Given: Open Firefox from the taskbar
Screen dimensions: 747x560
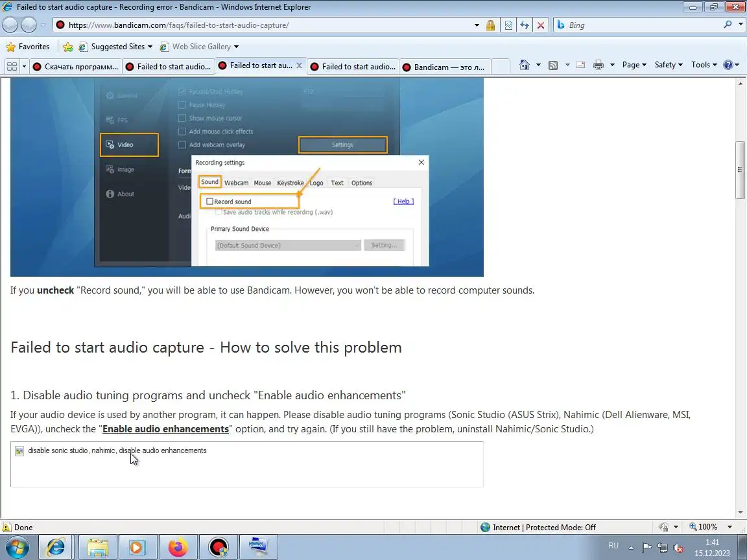Looking at the screenshot, I should 178,547.
